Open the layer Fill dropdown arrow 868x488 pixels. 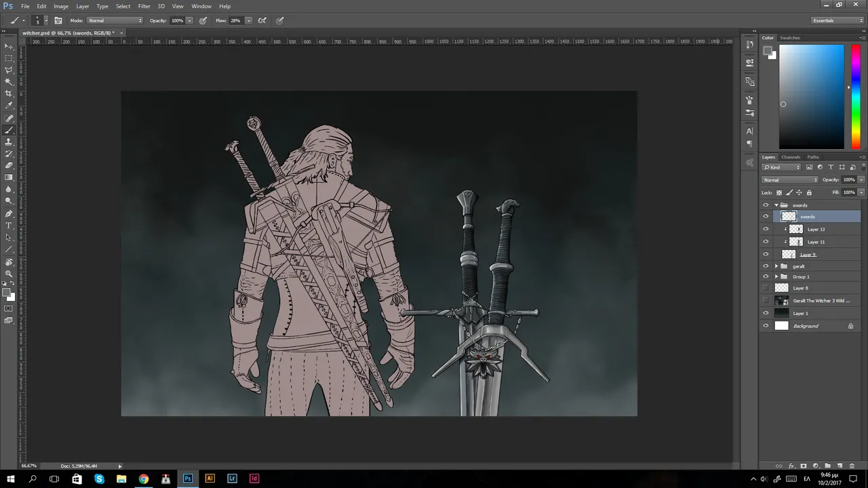(x=861, y=192)
